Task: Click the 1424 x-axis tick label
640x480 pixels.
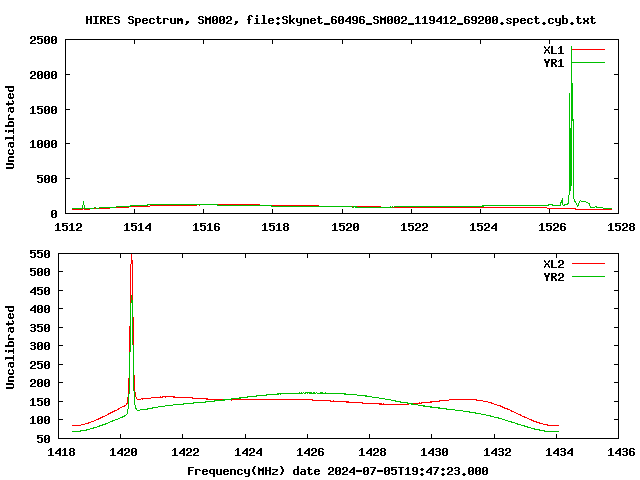Action: click(x=248, y=452)
